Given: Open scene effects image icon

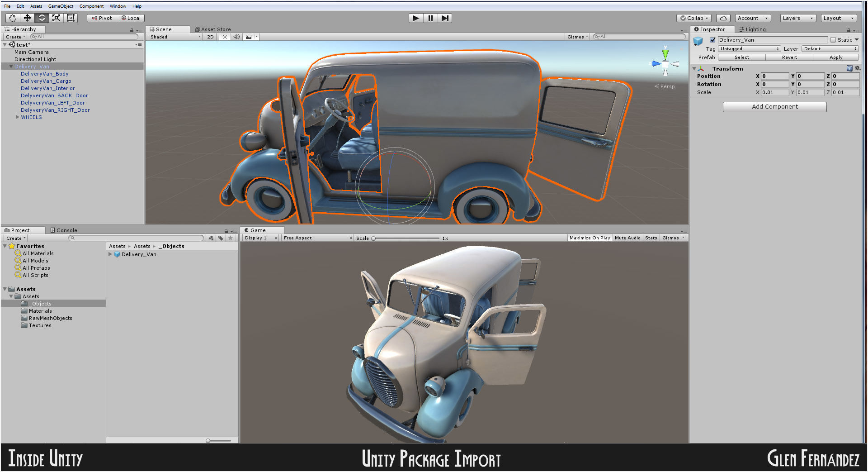Looking at the screenshot, I should tap(249, 37).
